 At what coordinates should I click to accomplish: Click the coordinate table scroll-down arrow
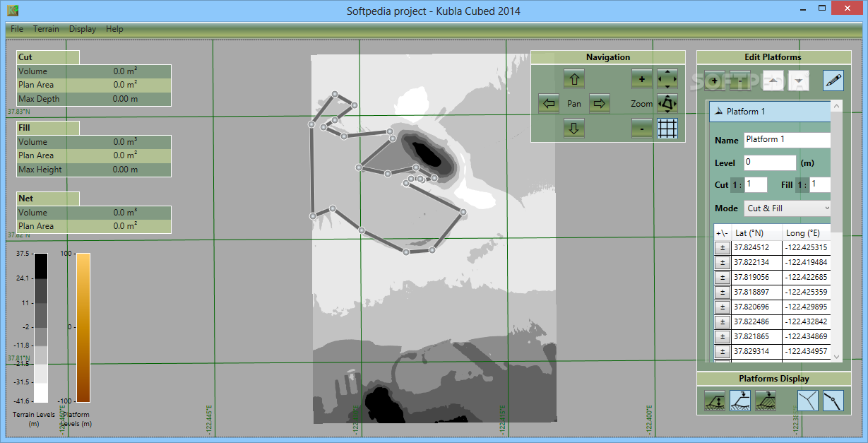837,357
